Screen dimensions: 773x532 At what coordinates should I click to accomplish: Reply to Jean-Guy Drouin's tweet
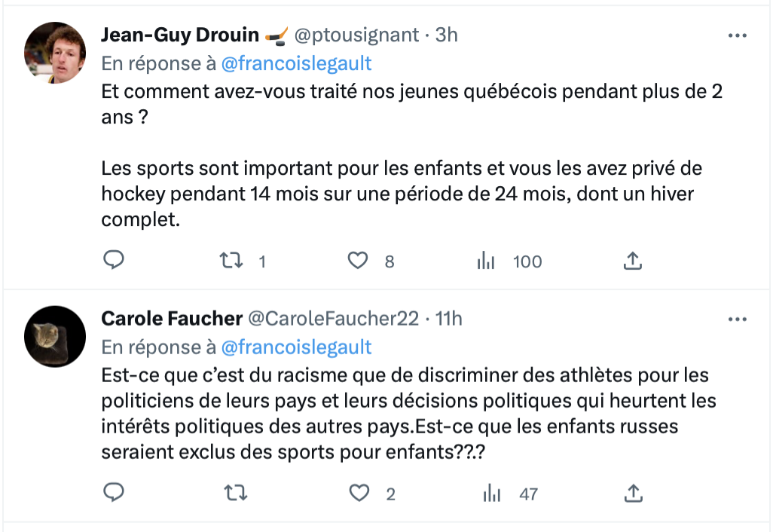pyautogui.click(x=113, y=261)
